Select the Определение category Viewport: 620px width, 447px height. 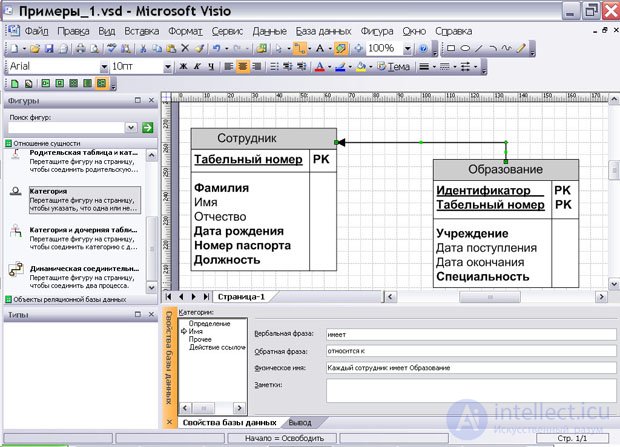(x=209, y=324)
